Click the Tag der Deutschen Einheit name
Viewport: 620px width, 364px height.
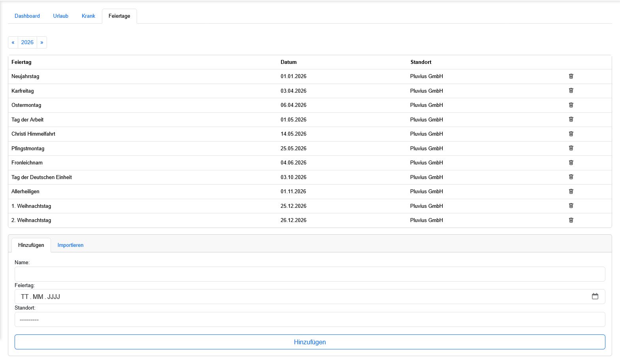point(42,177)
